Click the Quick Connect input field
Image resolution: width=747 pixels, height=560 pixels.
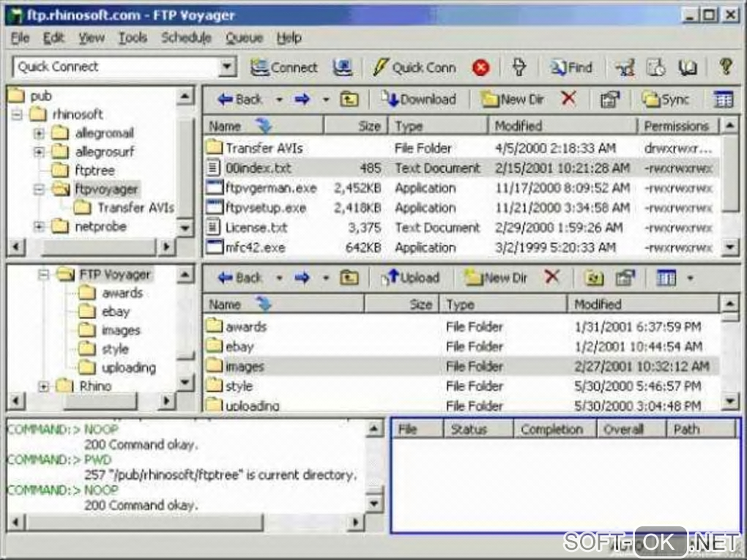point(116,67)
